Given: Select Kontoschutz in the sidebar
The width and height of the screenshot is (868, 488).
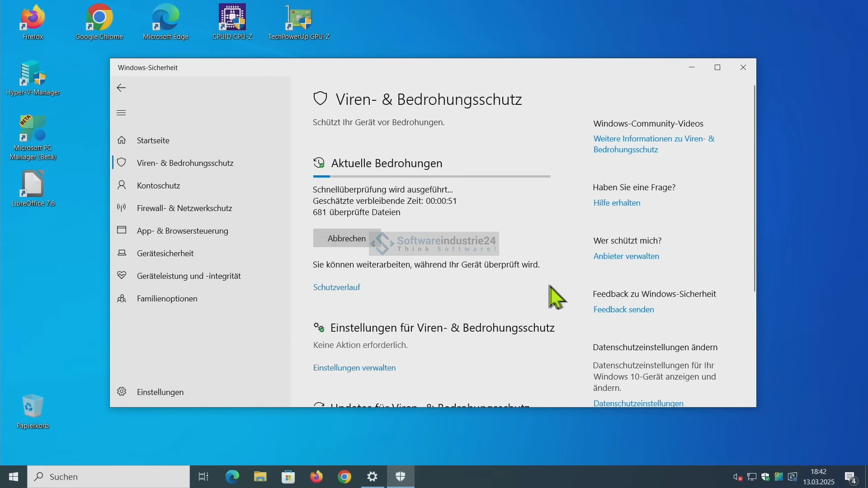Looking at the screenshot, I should tap(158, 186).
